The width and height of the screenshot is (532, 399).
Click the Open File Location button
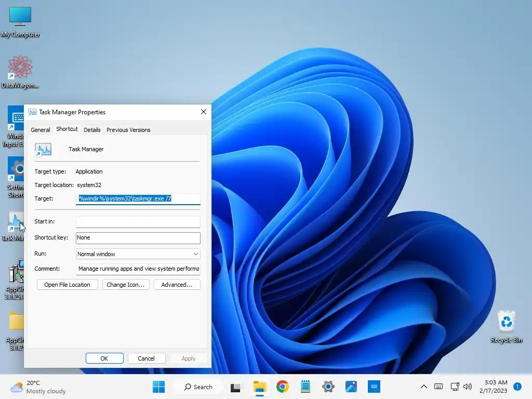tap(67, 285)
